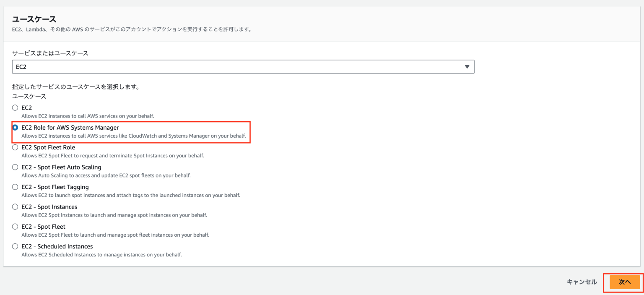Select EC2 - Scheduled Instances
This screenshot has width=644, height=295.
[x=15, y=246]
